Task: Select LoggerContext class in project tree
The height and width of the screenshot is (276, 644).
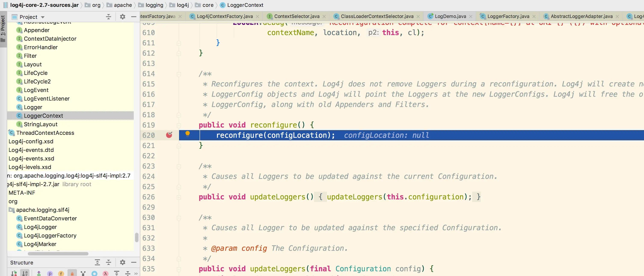Action: pyautogui.click(x=70, y=116)
